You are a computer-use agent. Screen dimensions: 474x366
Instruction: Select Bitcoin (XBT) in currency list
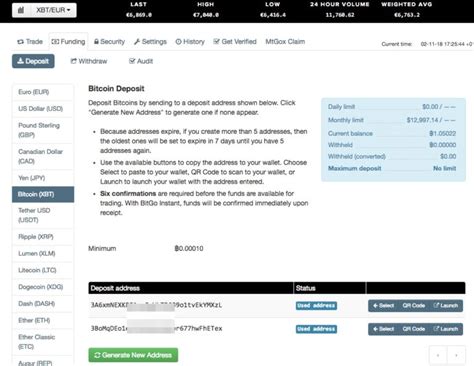(x=43, y=194)
